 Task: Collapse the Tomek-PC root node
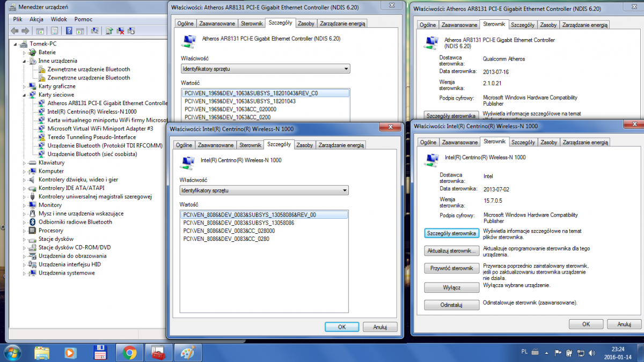tap(16, 44)
